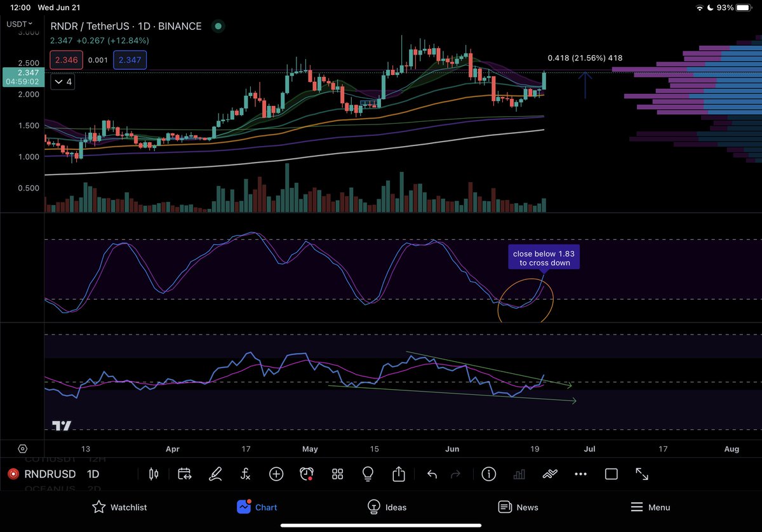
Task: Click the Aug date label on time axis
Action: pos(732,449)
